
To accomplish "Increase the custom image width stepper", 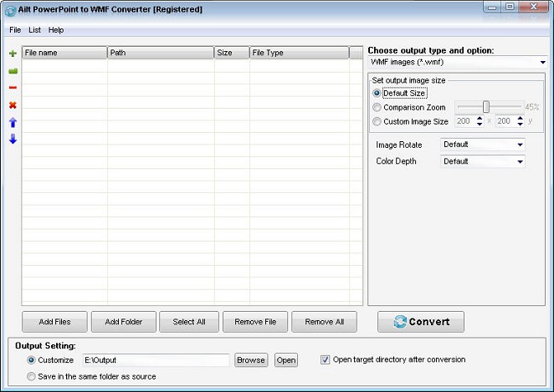I will click(480, 119).
